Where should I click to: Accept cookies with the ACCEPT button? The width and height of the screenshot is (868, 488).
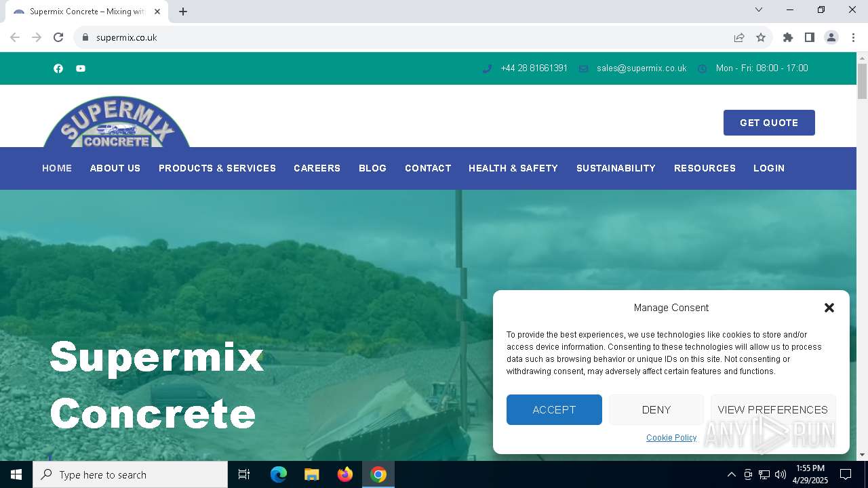click(x=554, y=409)
